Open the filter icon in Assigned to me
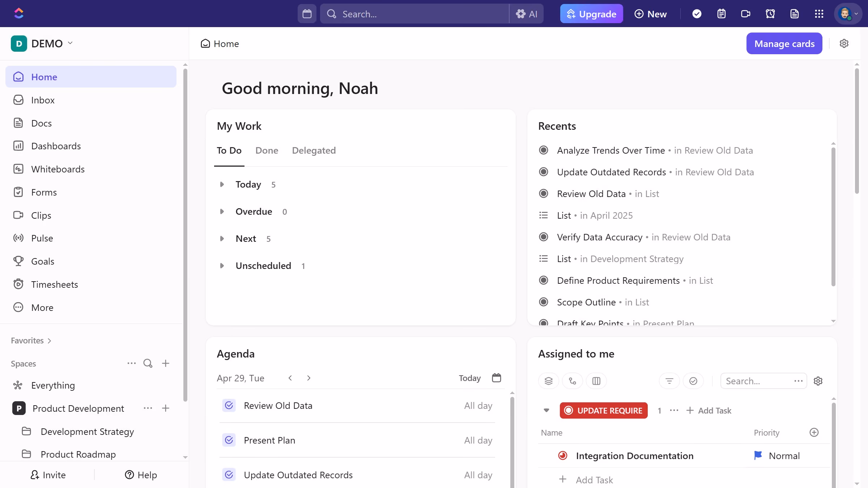This screenshot has height=488, width=868. [669, 381]
